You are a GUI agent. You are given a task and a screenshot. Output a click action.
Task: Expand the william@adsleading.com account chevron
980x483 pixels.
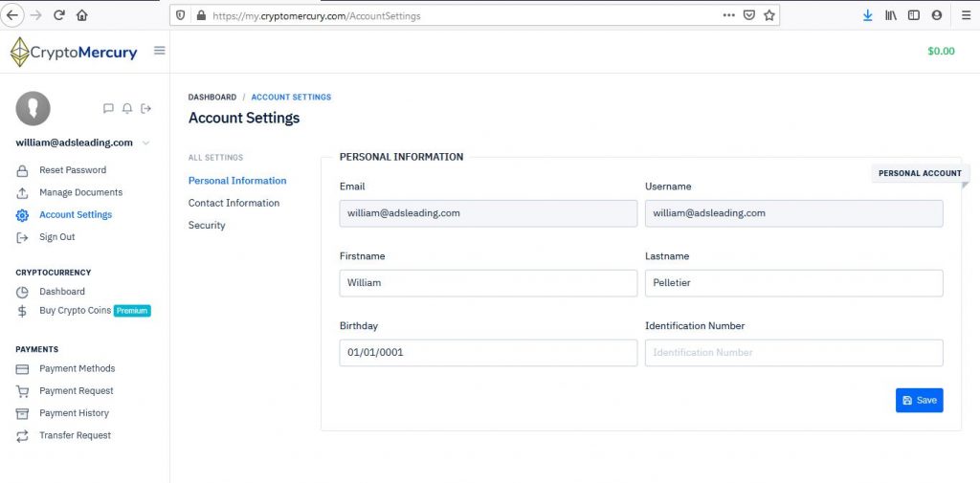145,143
